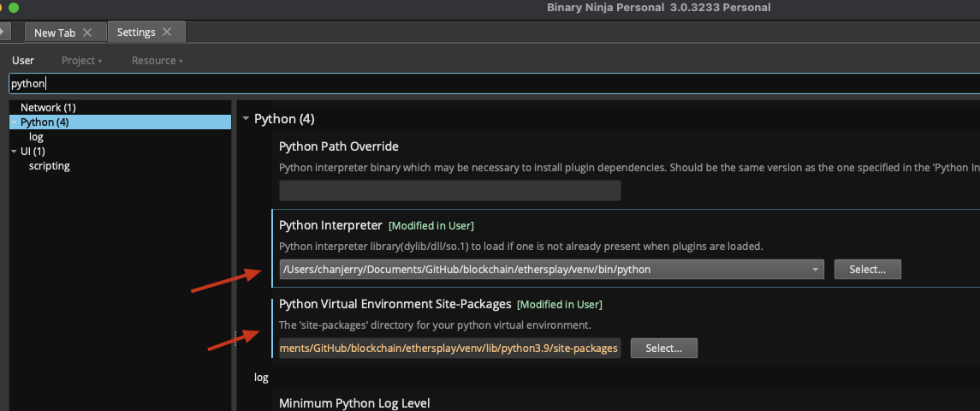Focus the settings search field
This screenshot has height=411, width=980.
494,84
